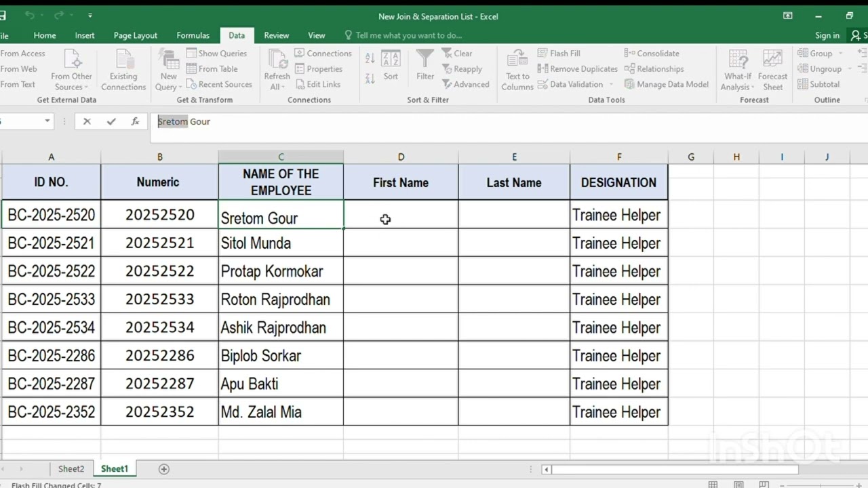The height and width of the screenshot is (488, 868).
Task: Clear the current filter
Action: tap(457, 54)
